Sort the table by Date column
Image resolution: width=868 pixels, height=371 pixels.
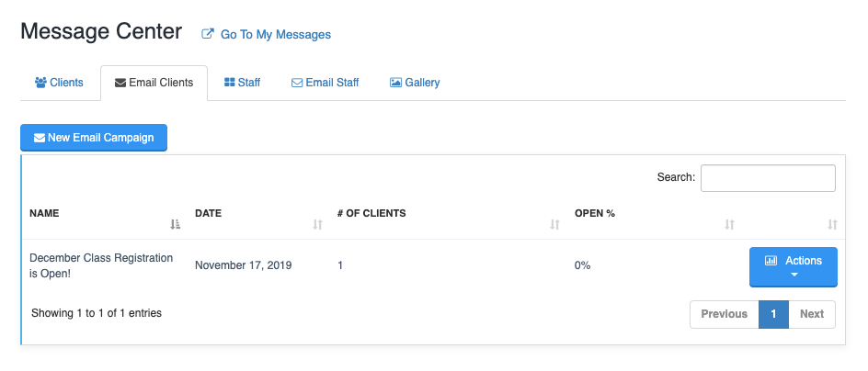pos(318,224)
